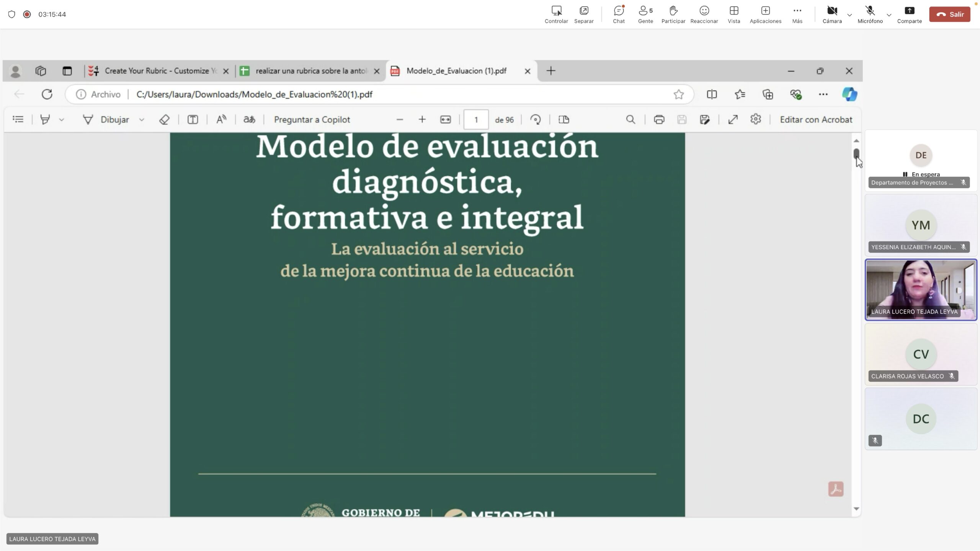The image size is (980, 551).
Task: Print the PDF document
Action: [x=659, y=119]
